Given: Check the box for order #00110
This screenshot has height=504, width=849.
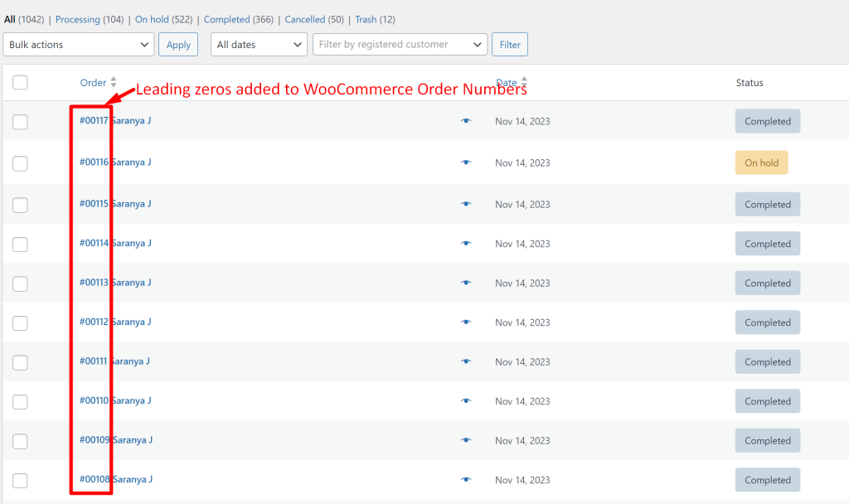Looking at the screenshot, I should (20, 402).
